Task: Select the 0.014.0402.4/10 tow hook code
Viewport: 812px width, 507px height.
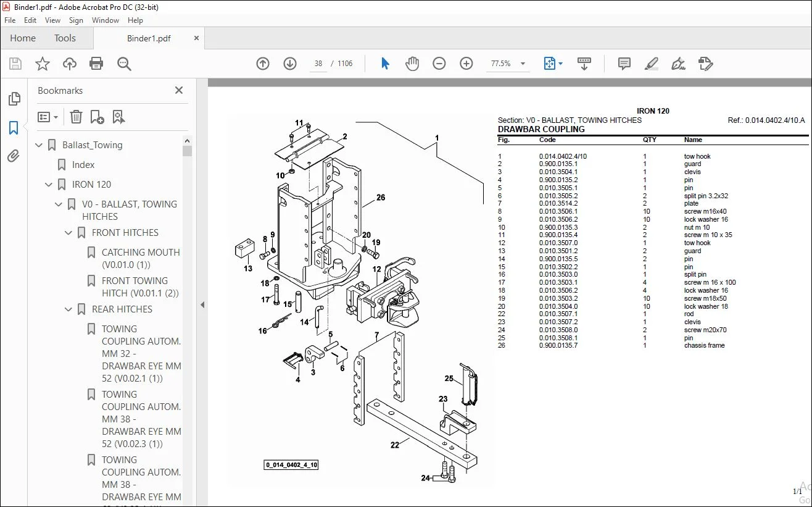Action: (563, 156)
